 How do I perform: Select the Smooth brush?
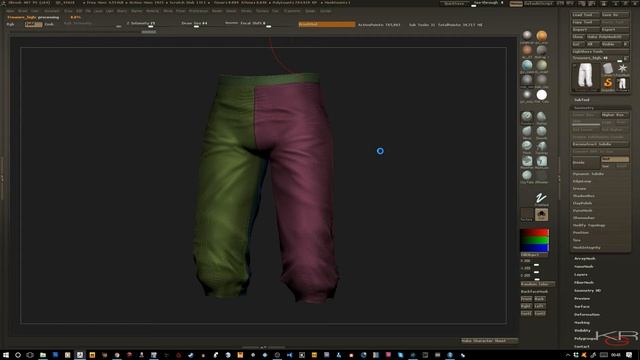(542, 131)
